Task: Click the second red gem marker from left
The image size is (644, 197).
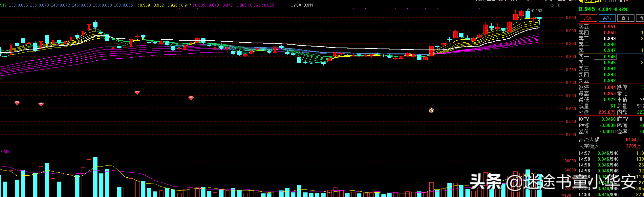Action: [x=41, y=105]
